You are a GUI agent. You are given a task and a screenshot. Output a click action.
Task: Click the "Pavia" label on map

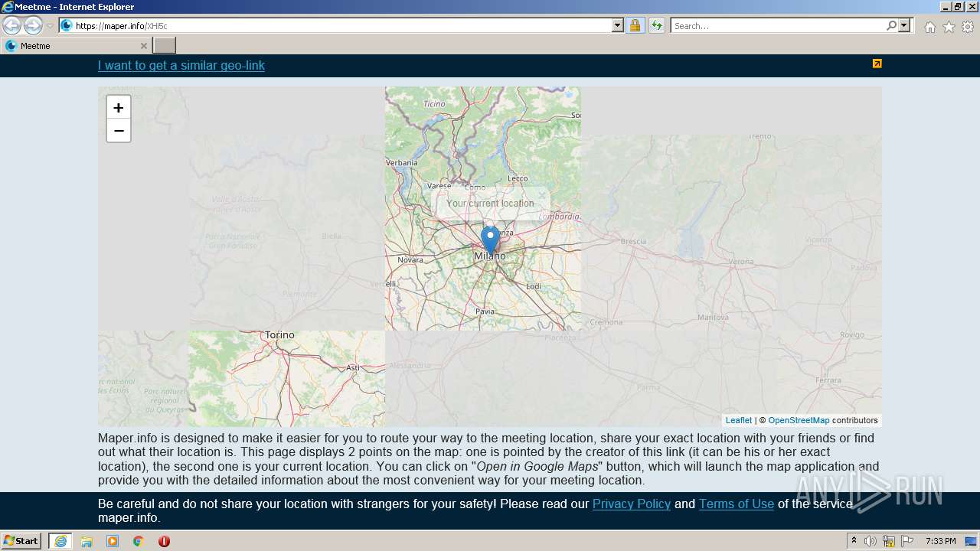point(485,311)
